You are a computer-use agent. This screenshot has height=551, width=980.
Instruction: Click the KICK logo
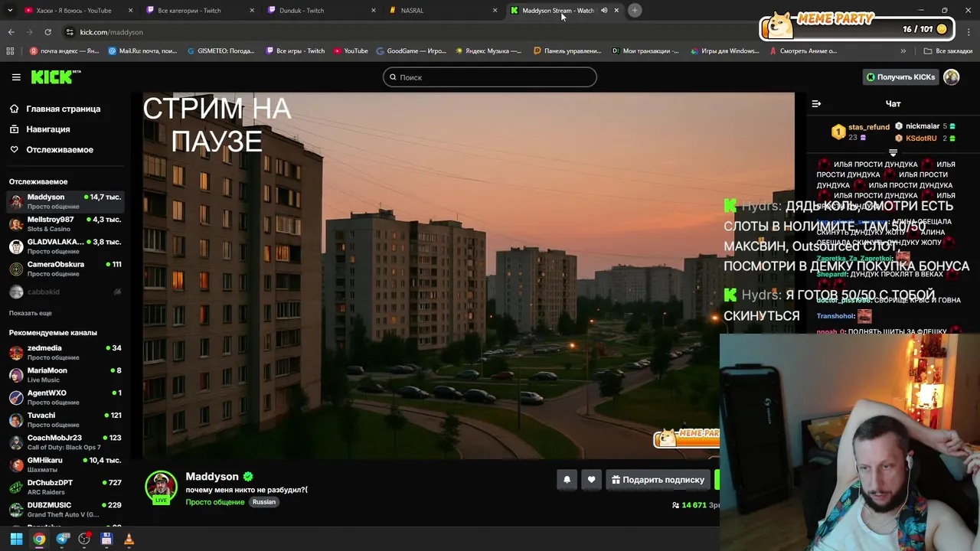56,77
